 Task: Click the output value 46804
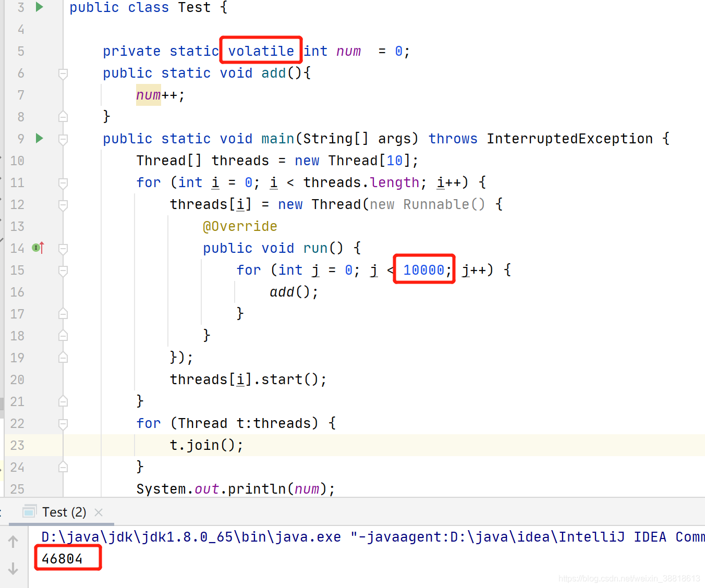pyautogui.click(x=62, y=559)
